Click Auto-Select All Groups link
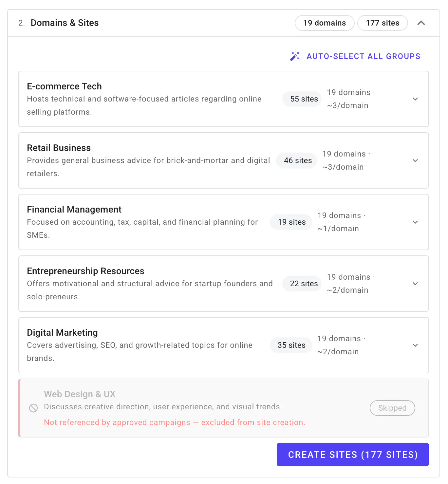 click(364, 56)
